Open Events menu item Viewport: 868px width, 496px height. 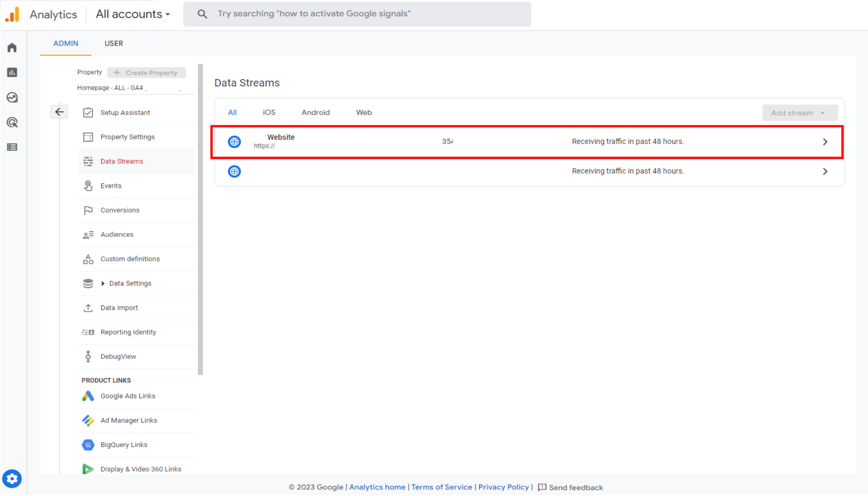tap(136, 186)
